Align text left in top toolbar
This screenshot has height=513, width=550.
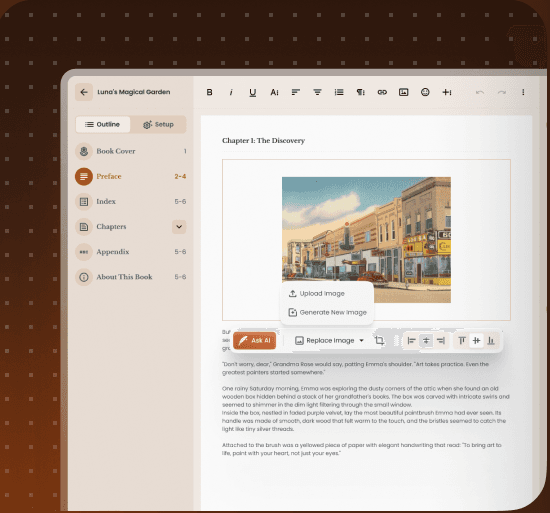(296, 92)
